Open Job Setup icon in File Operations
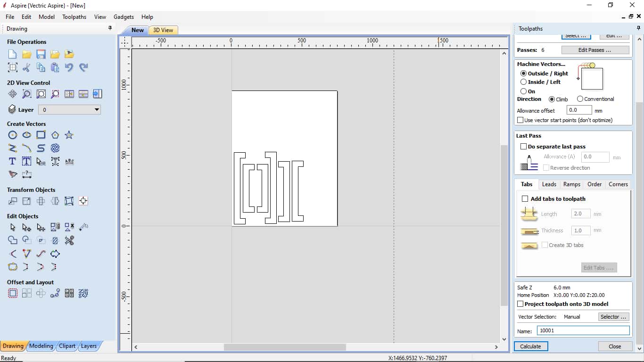 13,67
